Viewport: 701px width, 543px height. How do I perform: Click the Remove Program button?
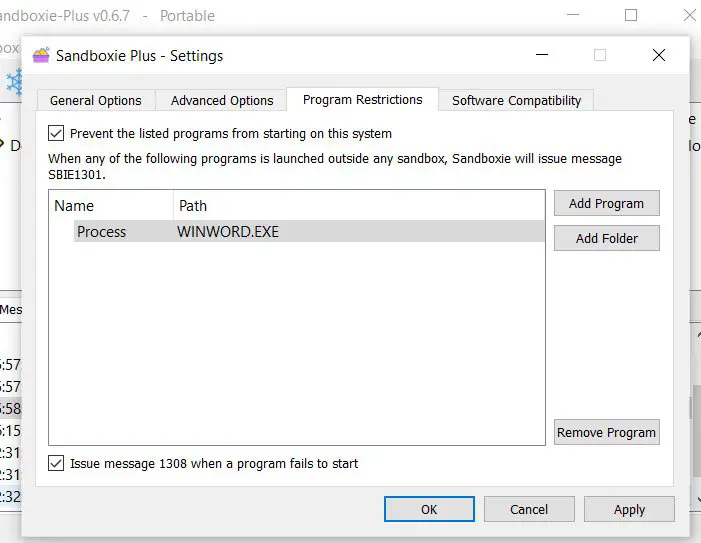coord(606,432)
